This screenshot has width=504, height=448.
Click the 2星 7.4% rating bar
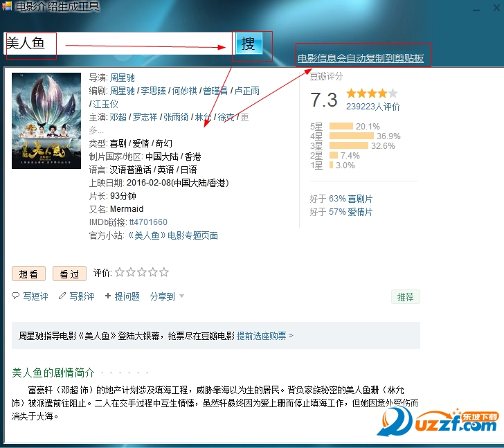pyautogui.click(x=335, y=156)
